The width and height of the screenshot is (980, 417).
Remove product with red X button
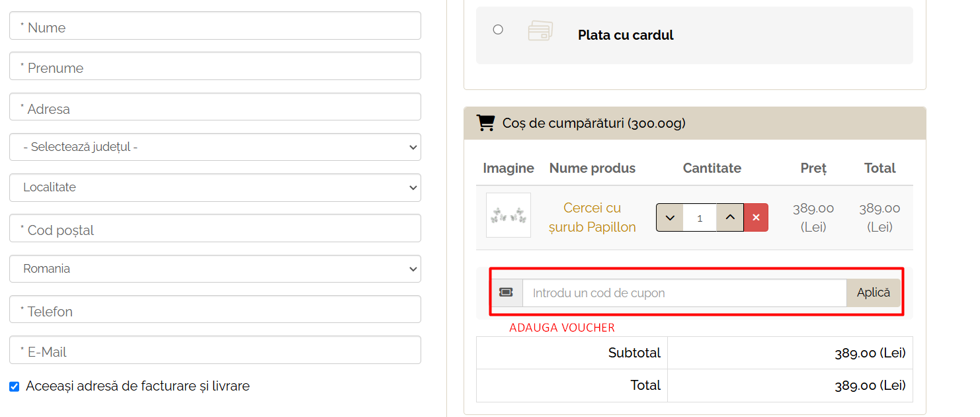[x=756, y=217]
